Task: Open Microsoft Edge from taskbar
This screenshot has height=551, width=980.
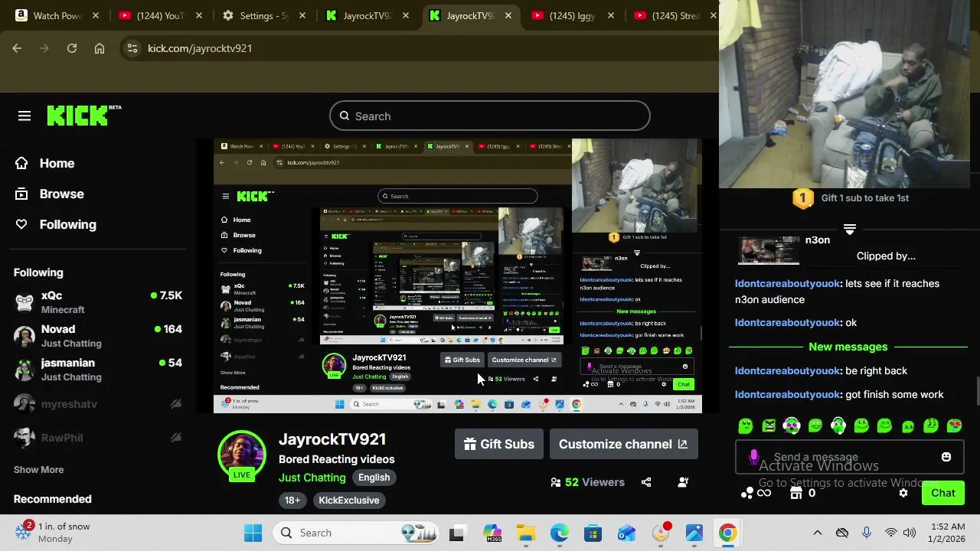Action: 560,533
